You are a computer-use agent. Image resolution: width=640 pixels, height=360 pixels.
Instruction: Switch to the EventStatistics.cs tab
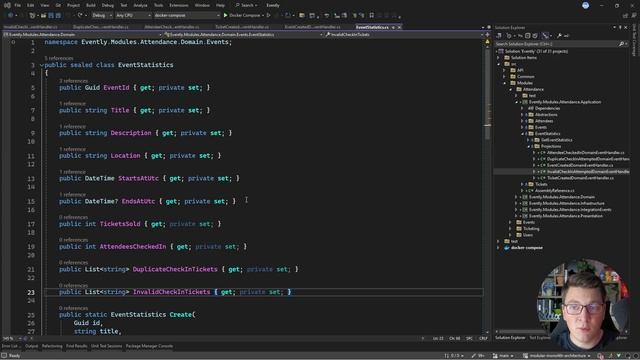coord(372,27)
